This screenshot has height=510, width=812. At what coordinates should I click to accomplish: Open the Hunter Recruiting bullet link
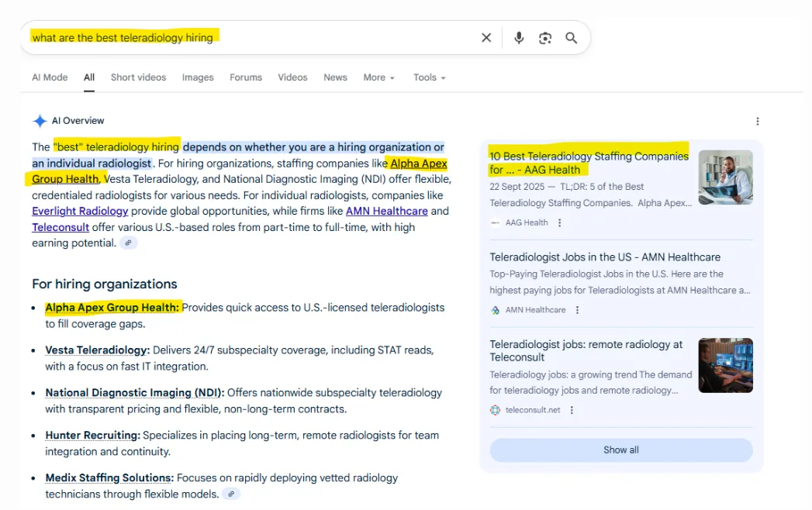click(93, 436)
